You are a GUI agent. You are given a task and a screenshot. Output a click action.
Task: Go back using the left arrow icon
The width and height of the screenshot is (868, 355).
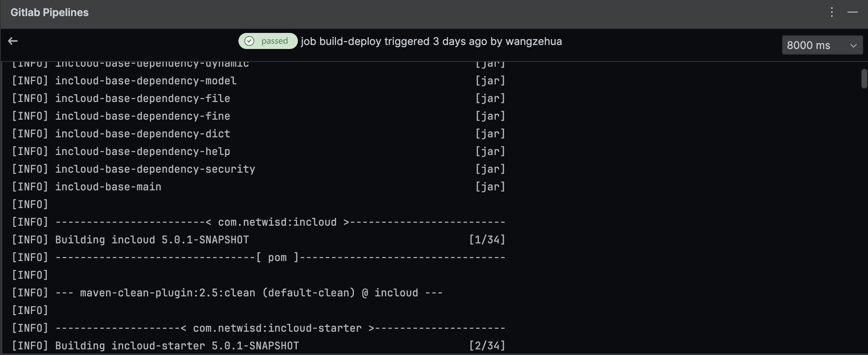tap(13, 41)
